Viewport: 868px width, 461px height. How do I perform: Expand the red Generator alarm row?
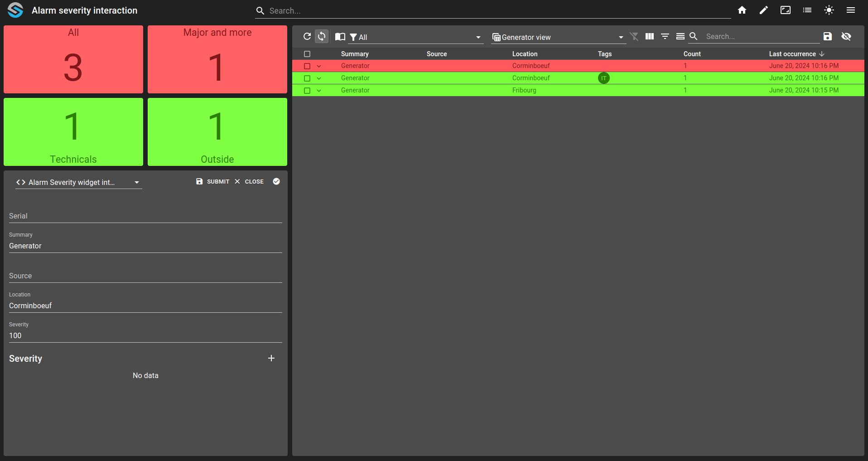click(319, 66)
